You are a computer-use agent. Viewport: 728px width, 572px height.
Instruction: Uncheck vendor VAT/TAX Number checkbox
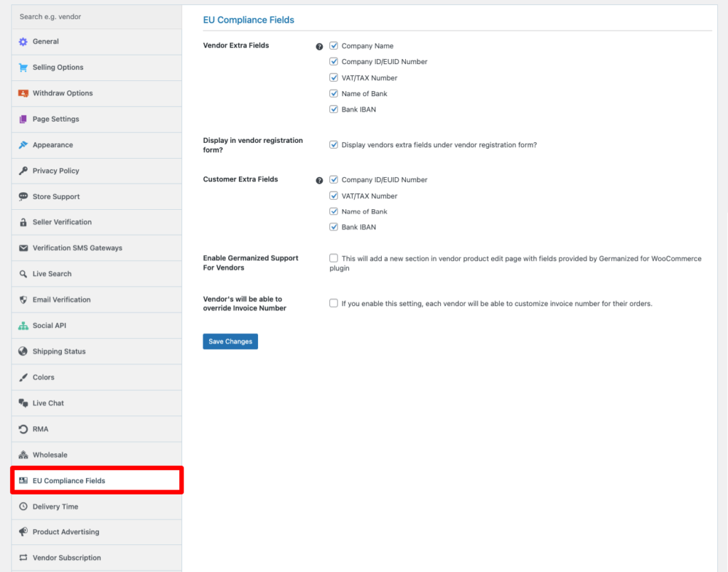[333, 78]
